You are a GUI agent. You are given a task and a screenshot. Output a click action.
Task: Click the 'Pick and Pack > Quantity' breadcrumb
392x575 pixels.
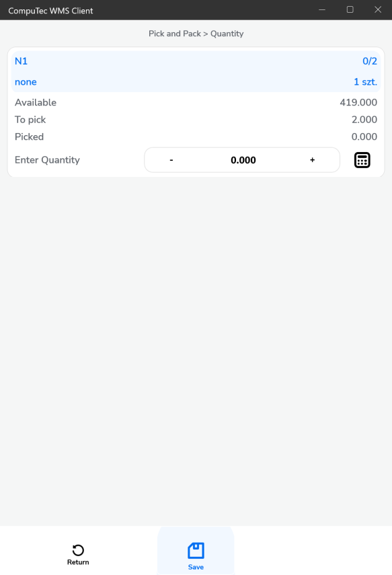point(196,33)
